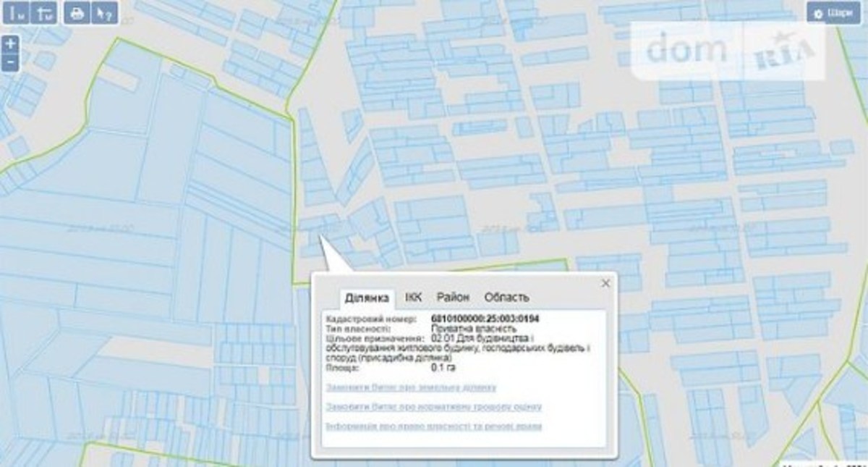Click the 0.1 га area value
The image size is (868, 467).
click(x=442, y=368)
